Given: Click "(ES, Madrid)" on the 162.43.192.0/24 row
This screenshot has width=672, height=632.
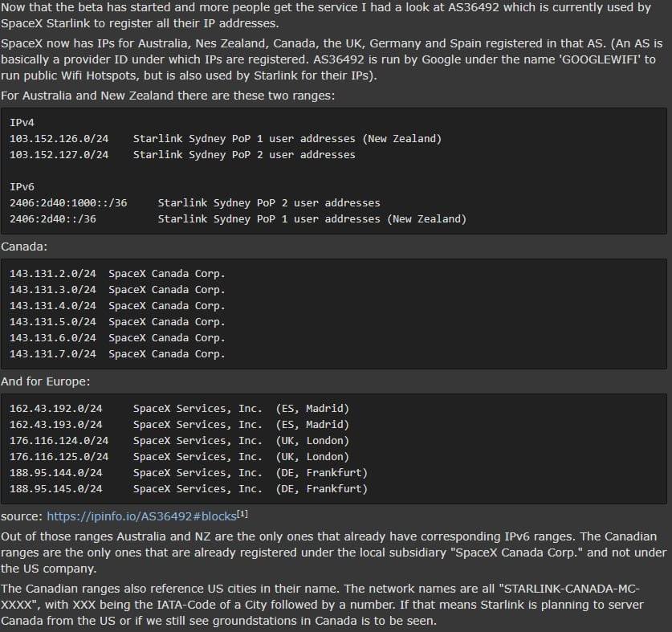Looking at the screenshot, I should [x=313, y=409].
